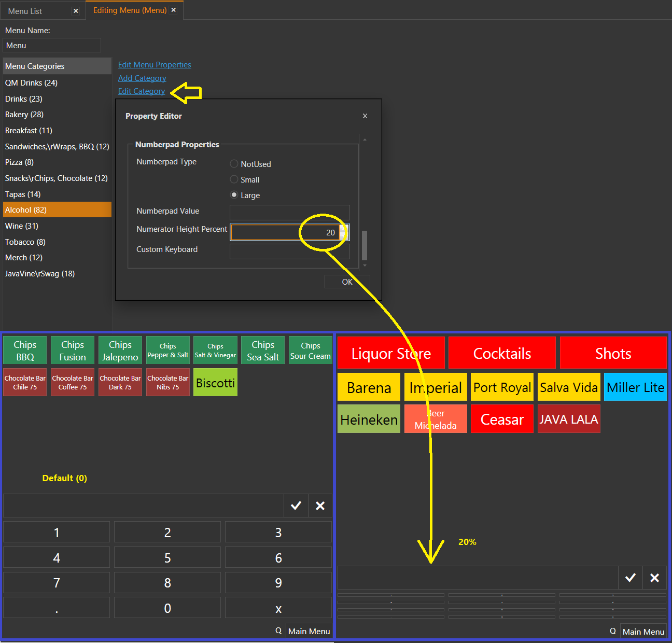Tap the Miller Lite button
This screenshot has width=672, height=644.
coord(635,387)
